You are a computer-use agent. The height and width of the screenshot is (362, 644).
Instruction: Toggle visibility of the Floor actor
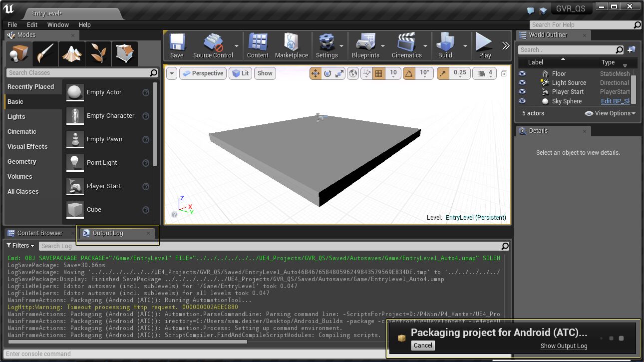click(x=522, y=73)
